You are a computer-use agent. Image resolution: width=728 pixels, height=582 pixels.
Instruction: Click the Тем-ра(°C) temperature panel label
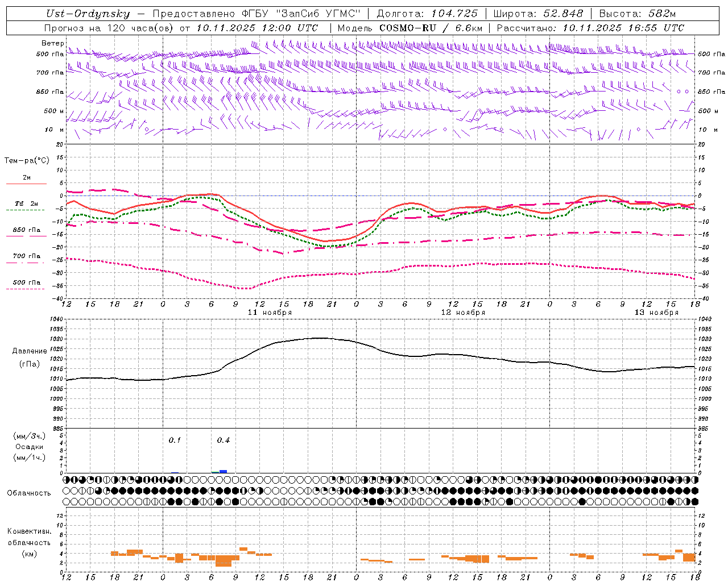pos(27,160)
